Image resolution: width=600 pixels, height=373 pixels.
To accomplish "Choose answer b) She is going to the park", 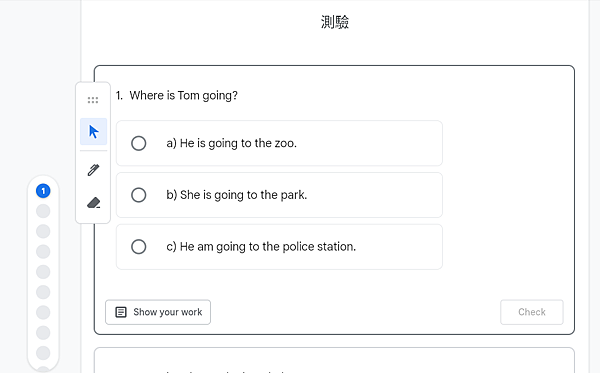I will coord(279,195).
